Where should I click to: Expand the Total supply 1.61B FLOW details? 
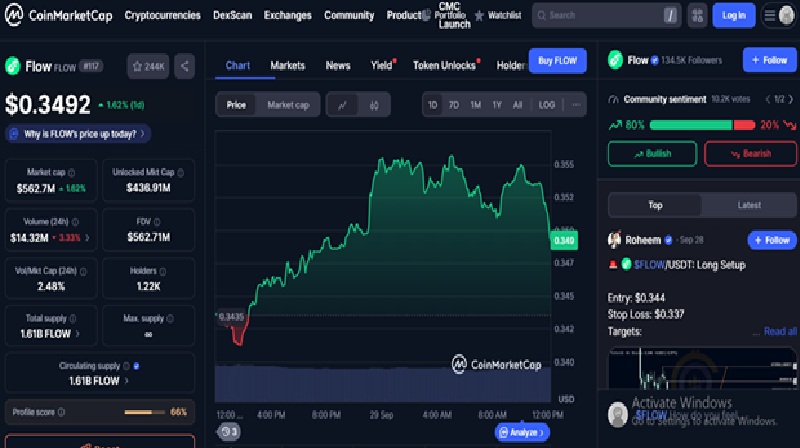click(78, 333)
